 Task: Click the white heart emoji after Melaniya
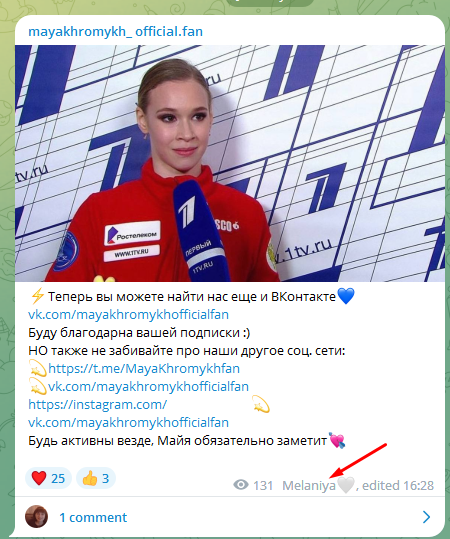pyautogui.click(x=345, y=485)
